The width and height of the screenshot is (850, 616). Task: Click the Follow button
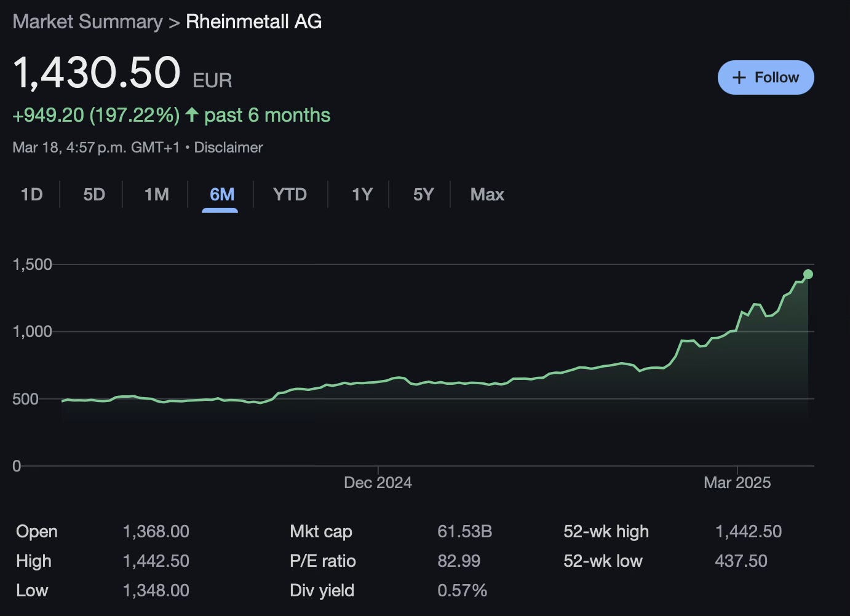(766, 77)
